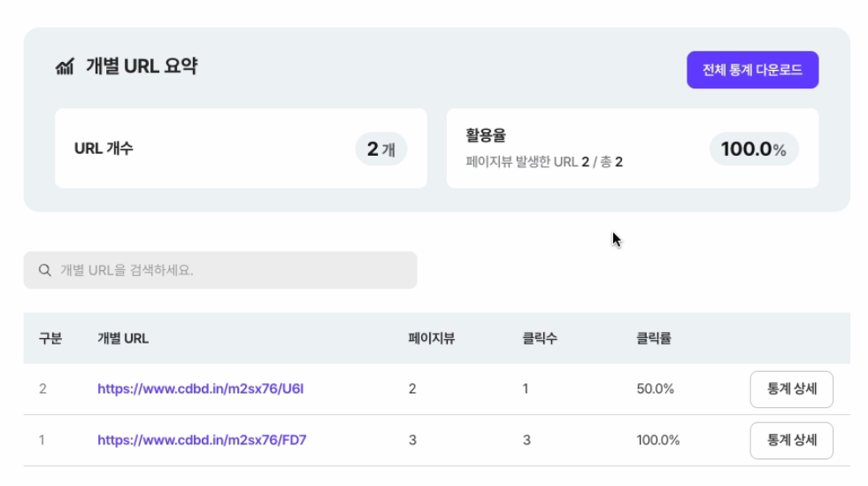Open the link ending in m2sx76/FD7
The height and width of the screenshot is (486, 868).
(202, 440)
